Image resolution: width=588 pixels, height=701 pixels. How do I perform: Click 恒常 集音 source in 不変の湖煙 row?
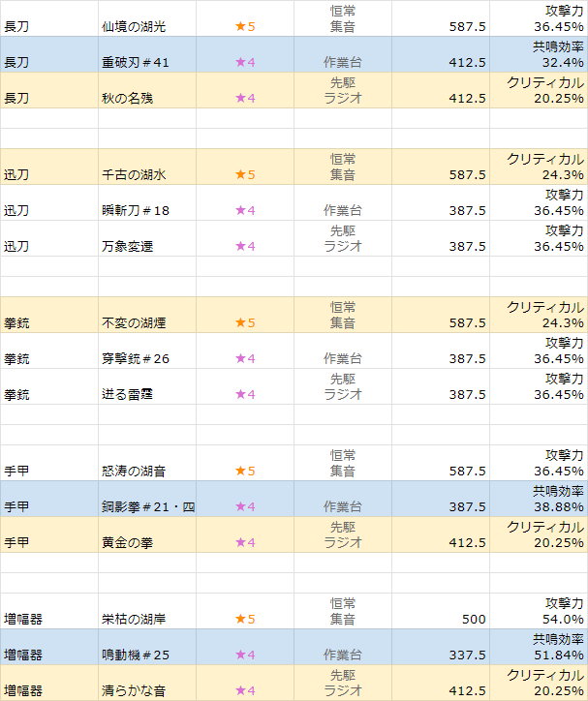click(343, 315)
